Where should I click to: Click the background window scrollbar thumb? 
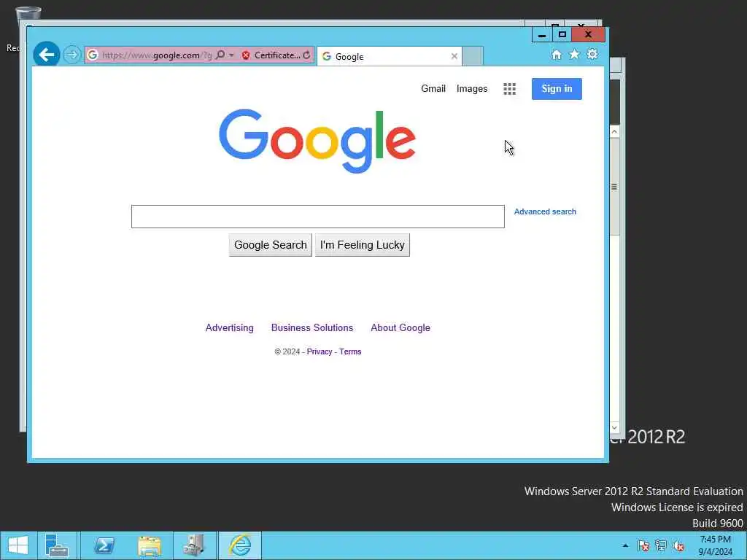(614, 187)
